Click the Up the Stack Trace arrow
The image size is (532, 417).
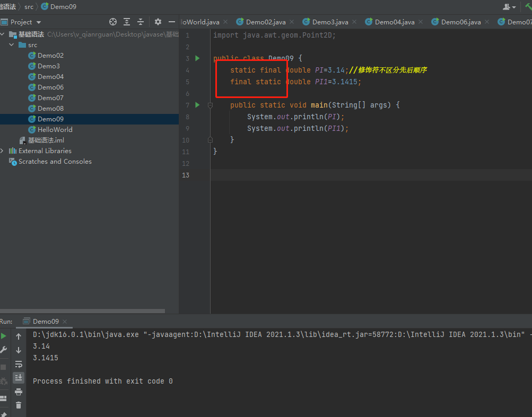19,336
